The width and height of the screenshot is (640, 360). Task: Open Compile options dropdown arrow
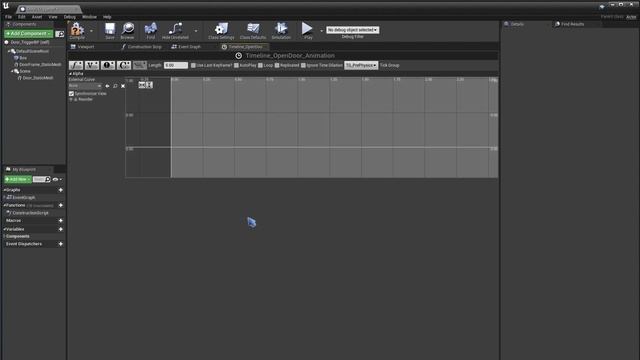pos(91,31)
